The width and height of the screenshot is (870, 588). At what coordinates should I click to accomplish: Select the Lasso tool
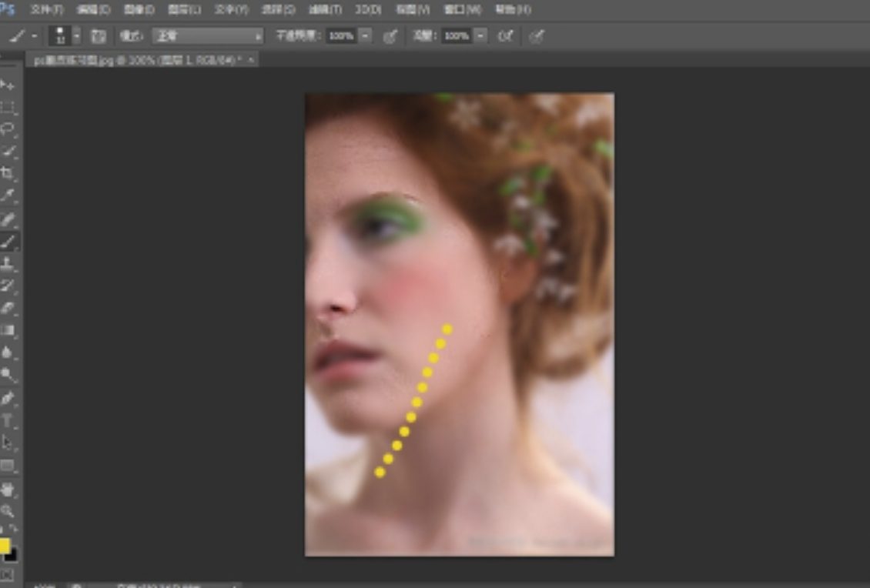pyautogui.click(x=8, y=129)
